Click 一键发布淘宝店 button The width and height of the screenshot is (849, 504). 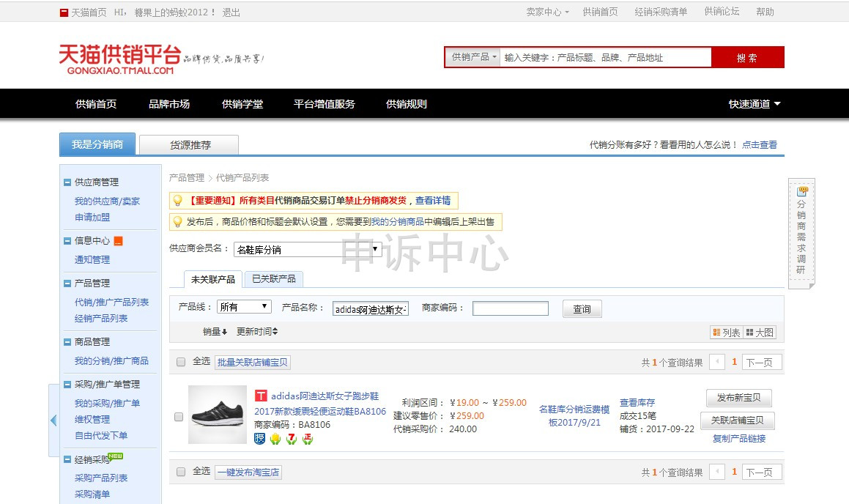pyautogui.click(x=248, y=472)
